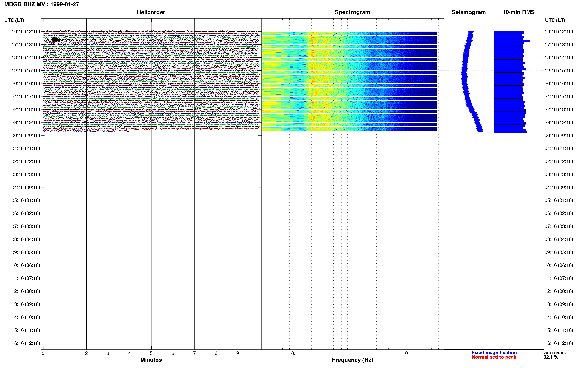
Task: Click the title 'MBGB BHZ MV : 1999-01-27'
Action: click(x=42, y=4)
